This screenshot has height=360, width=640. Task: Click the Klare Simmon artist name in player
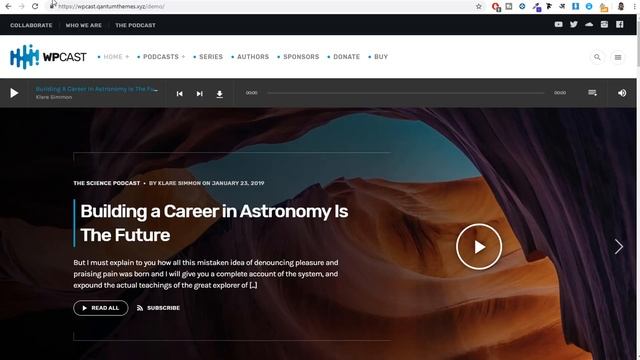(54, 97)
